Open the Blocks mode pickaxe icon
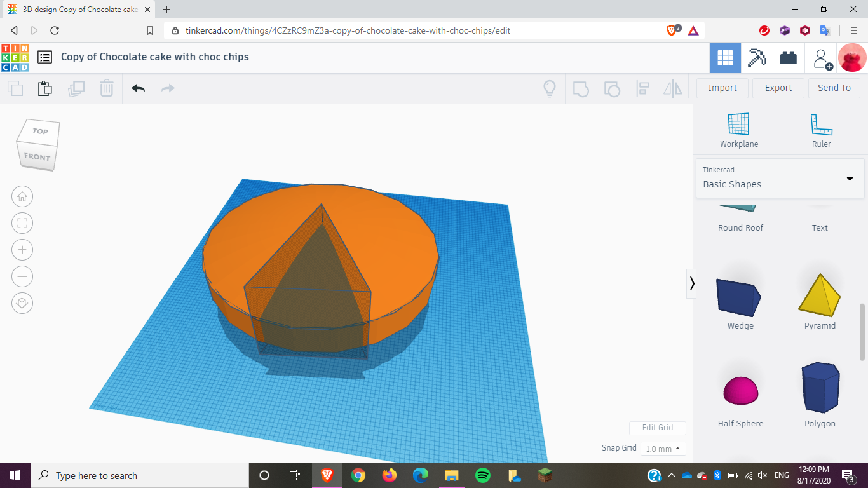This screenshot has width=868, height=488. pos(757,58)
